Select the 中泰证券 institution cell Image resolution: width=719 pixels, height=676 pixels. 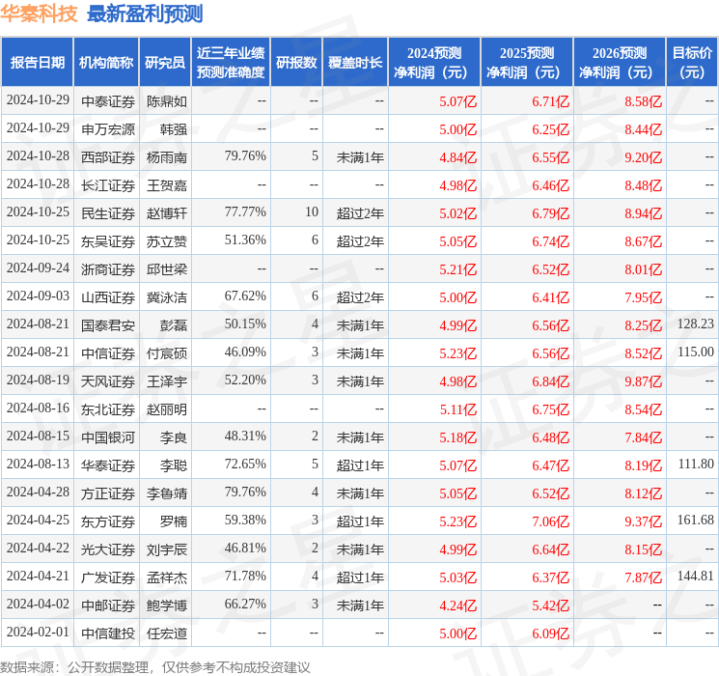point(108,101)
